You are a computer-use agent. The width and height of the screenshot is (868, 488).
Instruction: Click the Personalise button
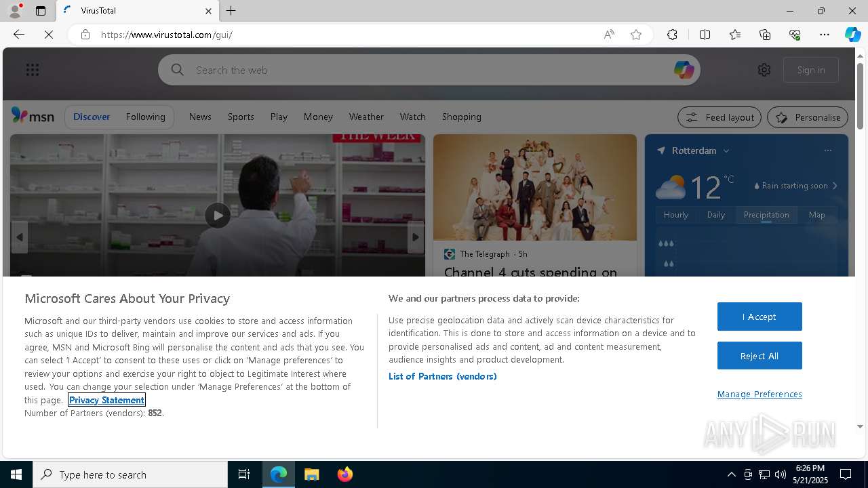[808, 117]
